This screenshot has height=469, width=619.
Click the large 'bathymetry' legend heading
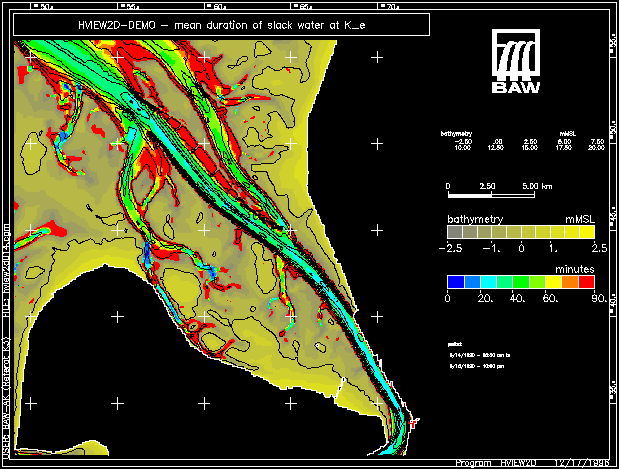pos(475,219)
